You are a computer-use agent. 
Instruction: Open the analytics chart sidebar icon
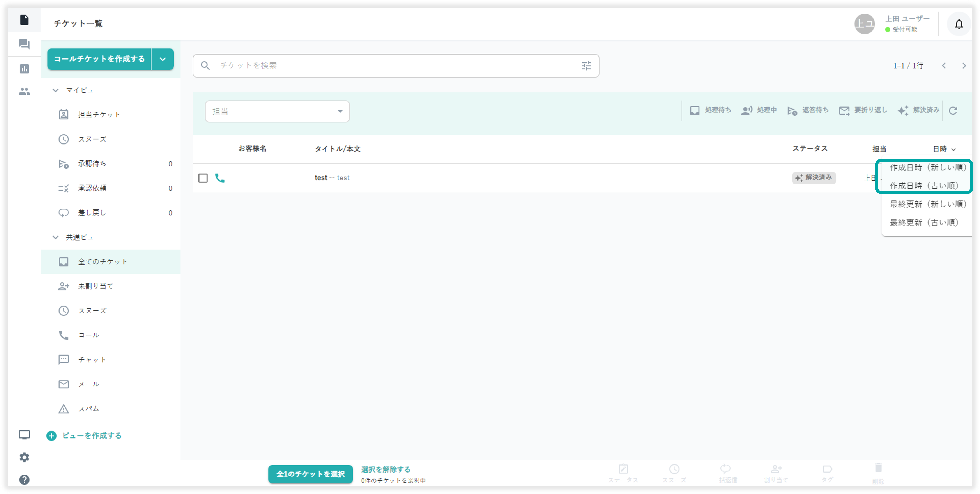pos(24,69)
